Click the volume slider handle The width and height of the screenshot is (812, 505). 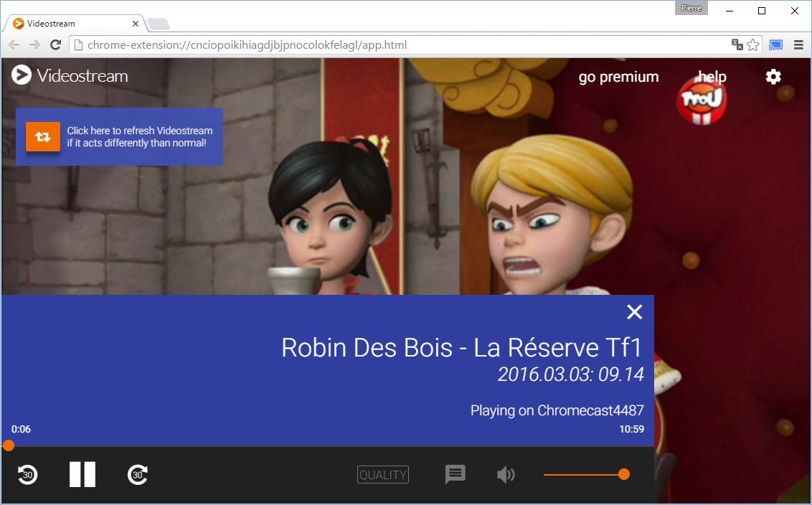point(624,474)
